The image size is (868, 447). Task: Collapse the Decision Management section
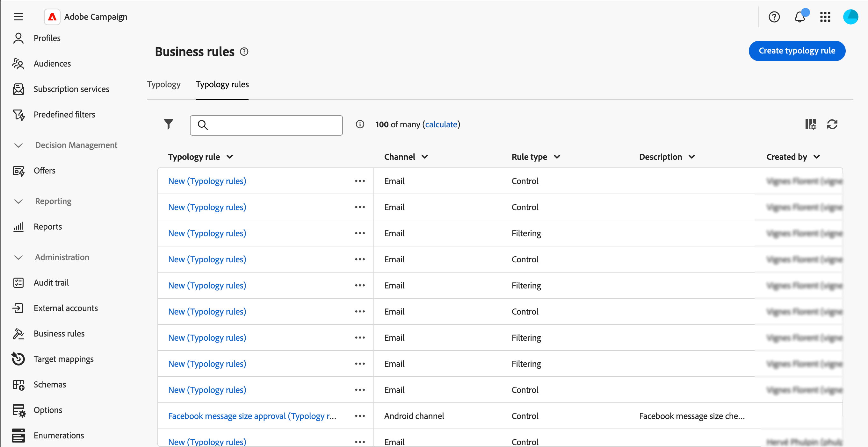(18, 145)
